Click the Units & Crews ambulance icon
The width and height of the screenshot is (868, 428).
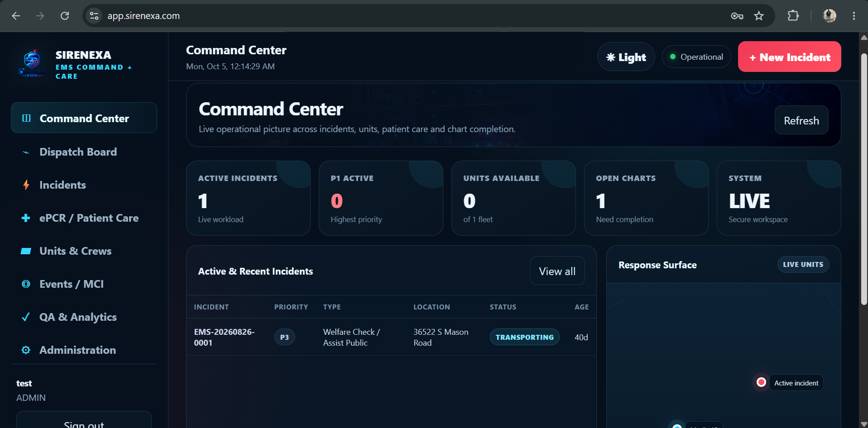(26, 251)
